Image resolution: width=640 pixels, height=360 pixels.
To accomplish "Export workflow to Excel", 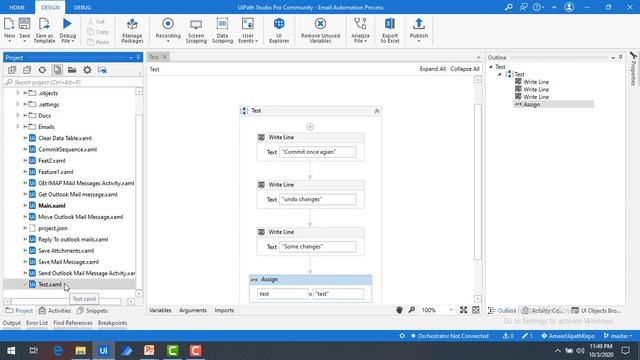I will pyautogui.click(x=390, y=31).
